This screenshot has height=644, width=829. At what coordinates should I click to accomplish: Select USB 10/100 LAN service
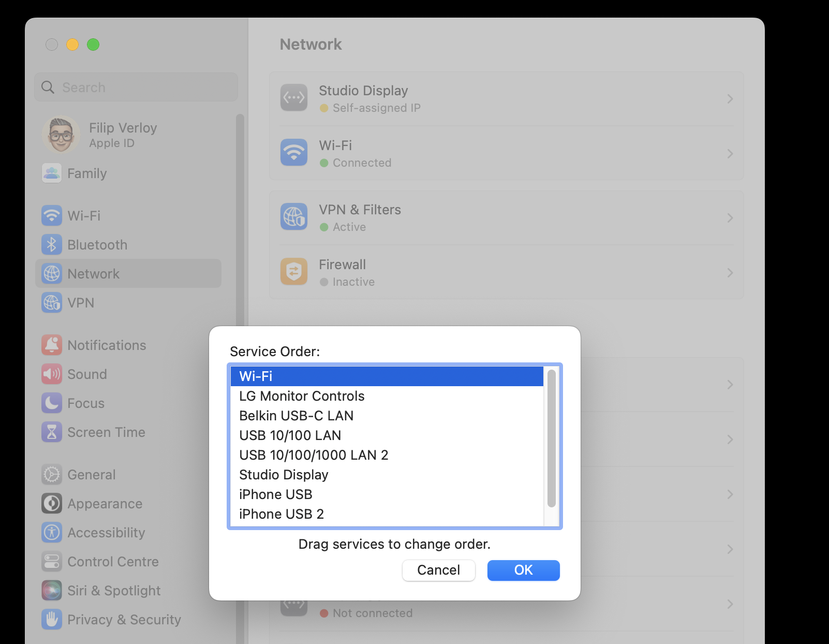pos(387,435)
